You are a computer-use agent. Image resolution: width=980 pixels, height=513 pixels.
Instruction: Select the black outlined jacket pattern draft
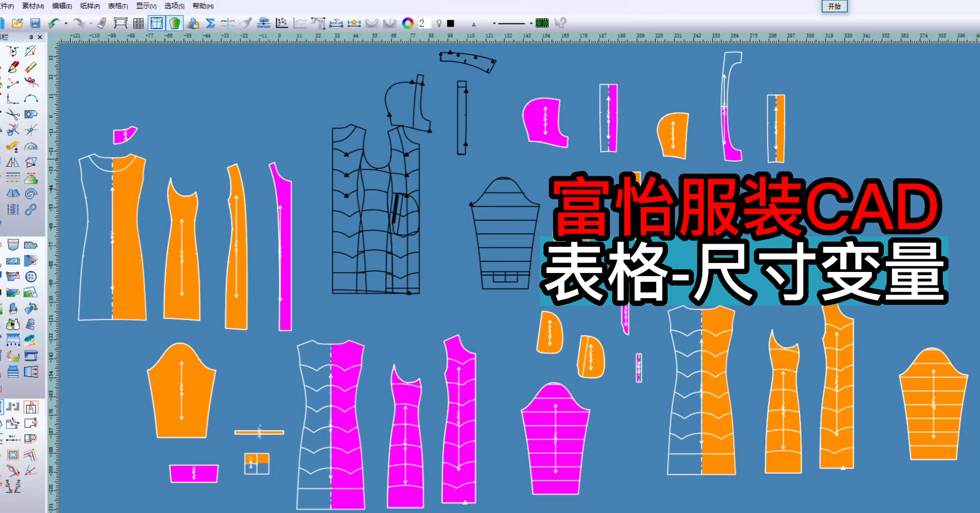coord(376,209)
